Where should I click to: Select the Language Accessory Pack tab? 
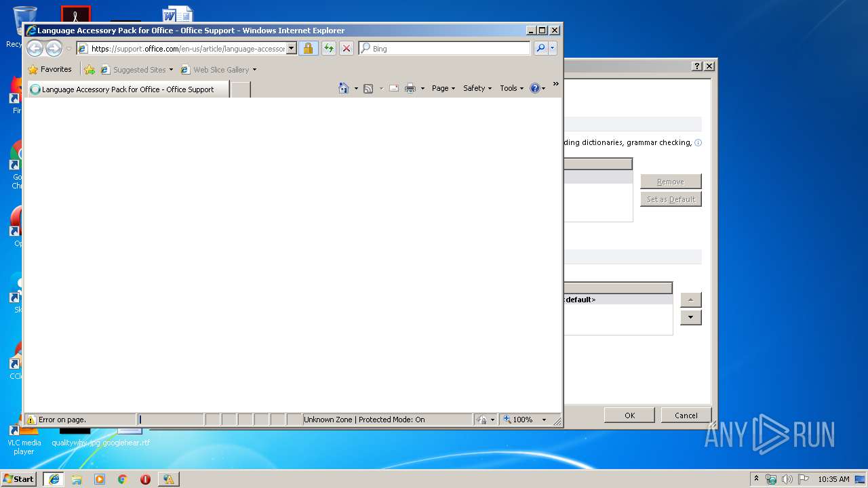coord(127,89)
